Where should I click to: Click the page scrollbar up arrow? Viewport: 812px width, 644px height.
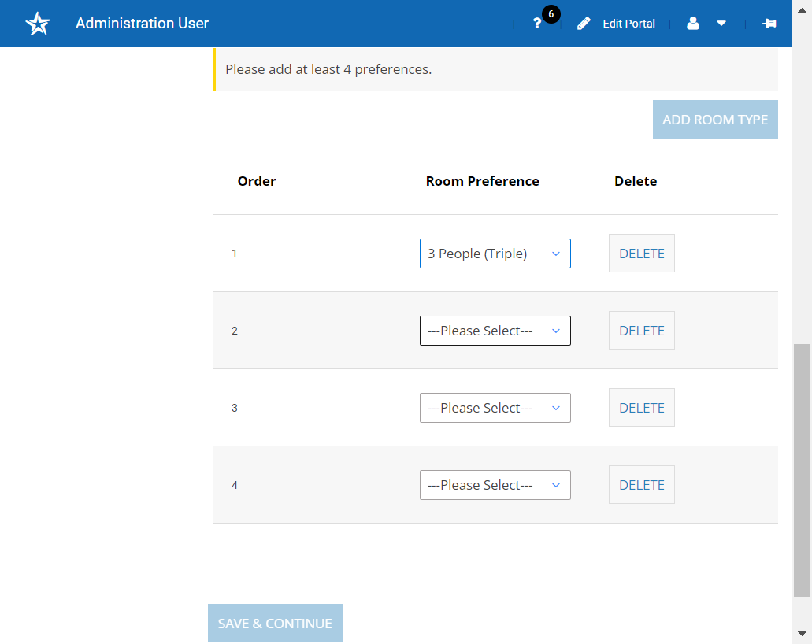(x=803, y=10)
